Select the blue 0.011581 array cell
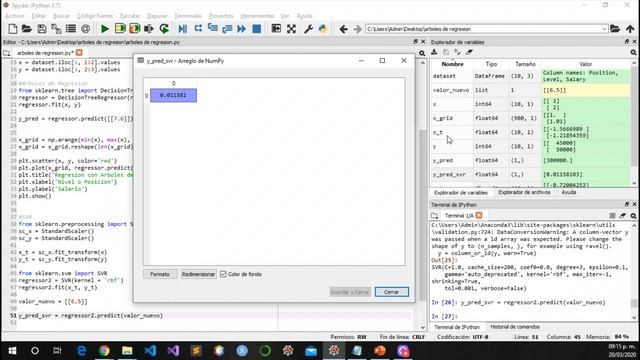640x360 pixels. point(173,95)
